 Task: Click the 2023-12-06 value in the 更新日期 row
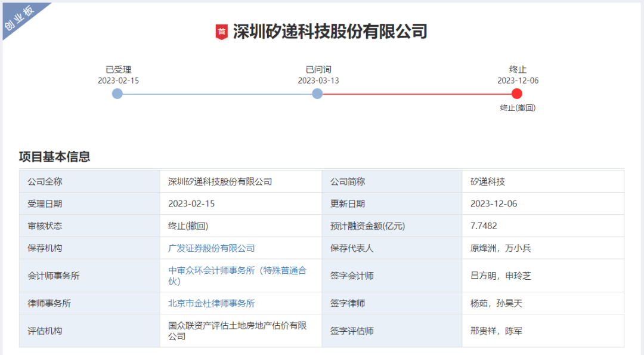tap(494, 204)
